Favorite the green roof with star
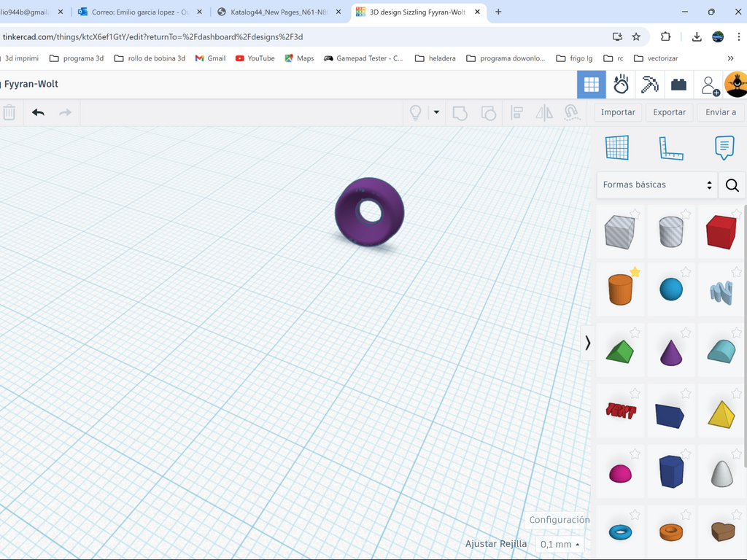Viewport: 747px width, 560px height. pyautogui.click(x=635, y=332)
